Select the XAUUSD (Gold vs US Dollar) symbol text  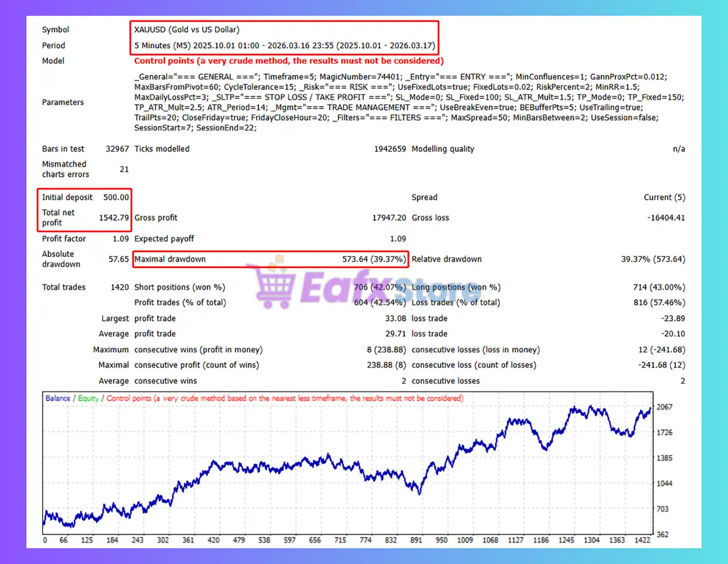click(x=187, y=30)
